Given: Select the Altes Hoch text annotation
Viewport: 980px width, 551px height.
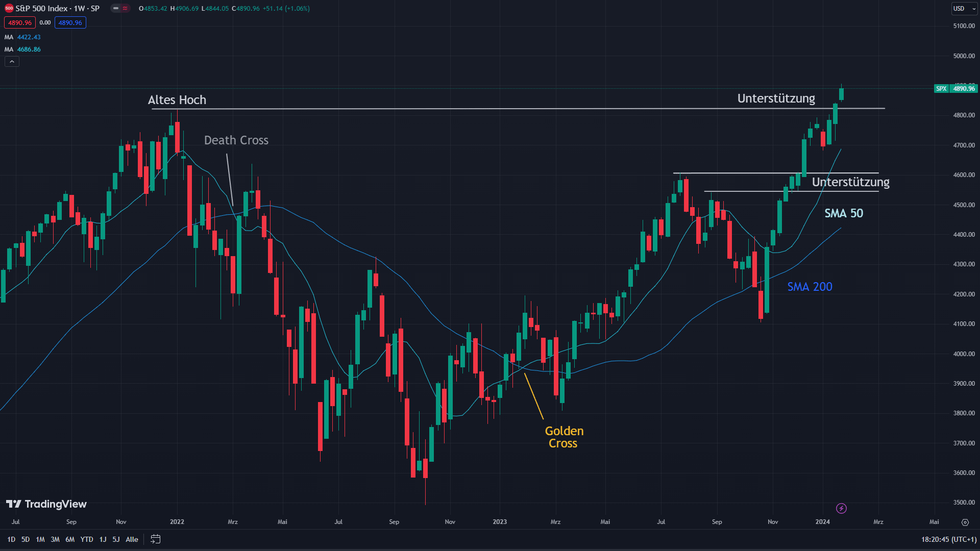Looking at the screenshot, I should [x=177, y=100].
